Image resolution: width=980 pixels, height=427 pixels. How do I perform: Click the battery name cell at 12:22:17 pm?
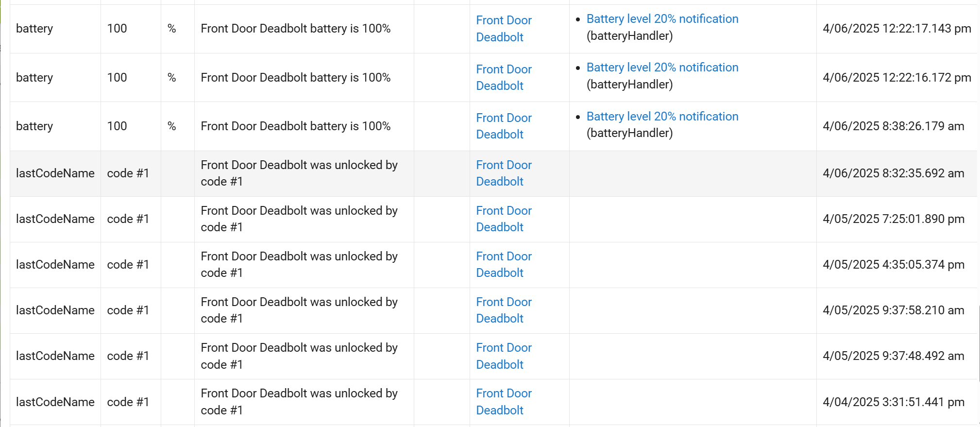pyautogui.click(x=34, y=29)
